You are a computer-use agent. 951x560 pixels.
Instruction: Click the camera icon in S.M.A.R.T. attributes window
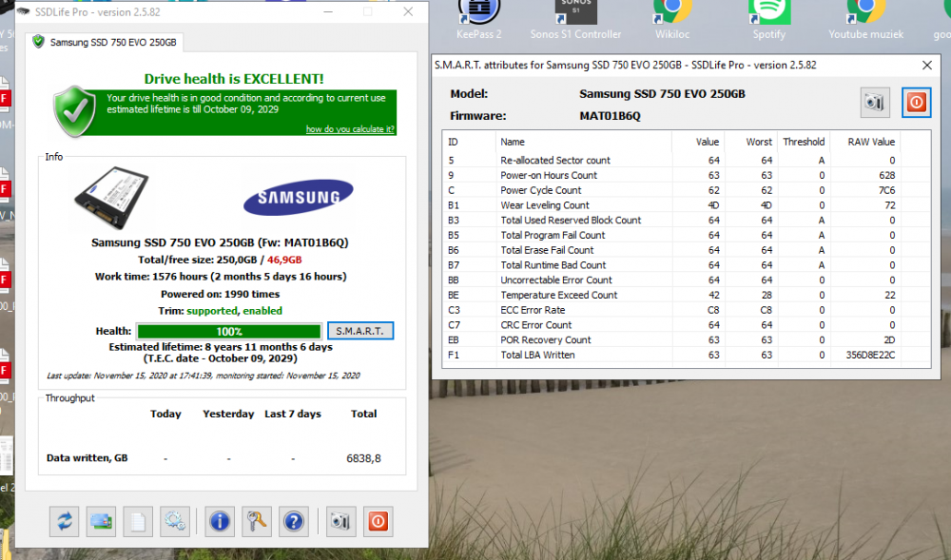pos(875,103)
